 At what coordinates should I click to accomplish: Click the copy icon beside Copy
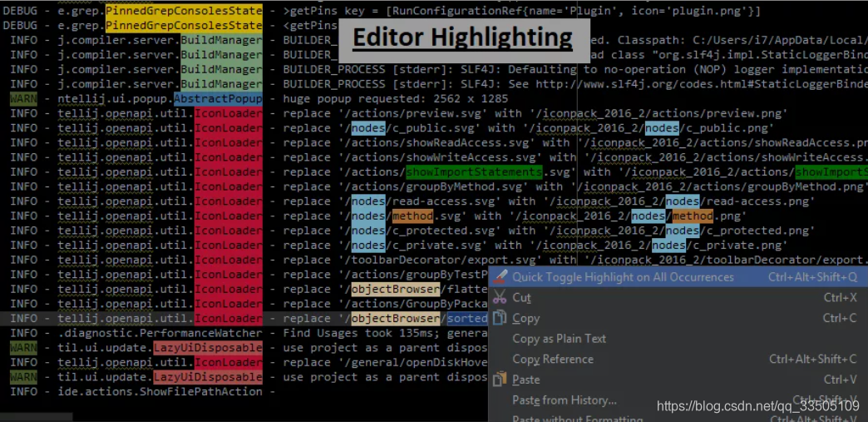(500, 318)
